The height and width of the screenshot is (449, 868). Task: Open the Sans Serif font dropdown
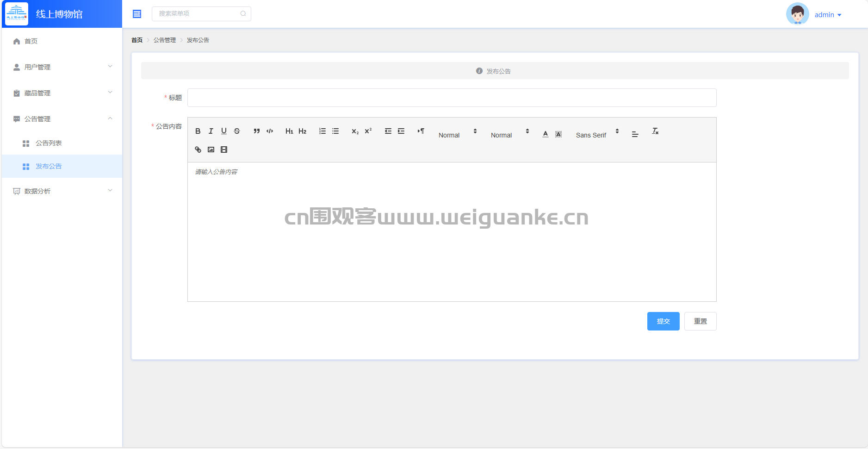597,134
